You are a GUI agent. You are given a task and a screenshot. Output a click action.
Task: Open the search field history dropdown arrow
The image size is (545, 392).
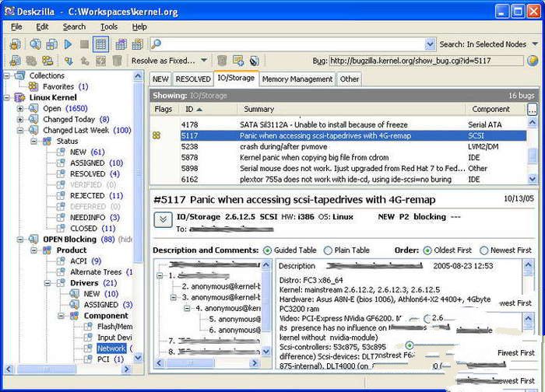tap(430, 44)
